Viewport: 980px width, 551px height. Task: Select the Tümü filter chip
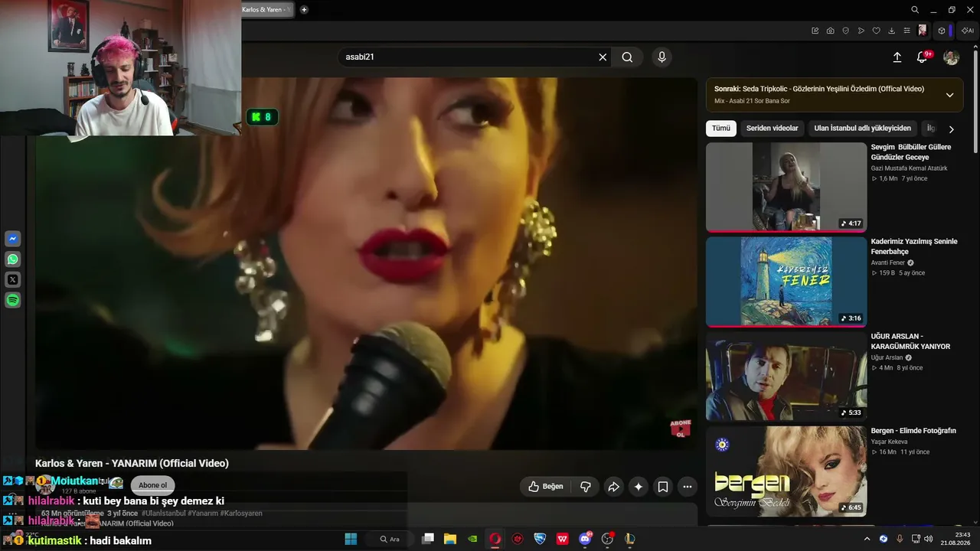tap(720, 129)
